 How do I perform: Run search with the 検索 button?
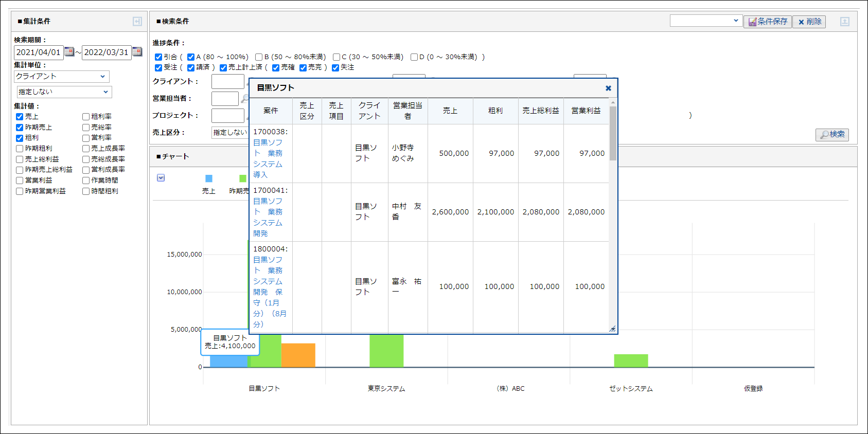click(831, 134)
